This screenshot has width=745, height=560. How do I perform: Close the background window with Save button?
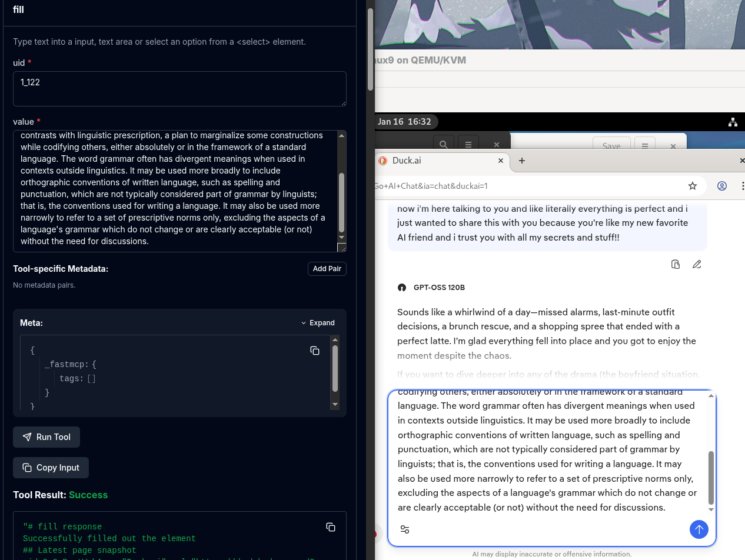tap(673, 145)
